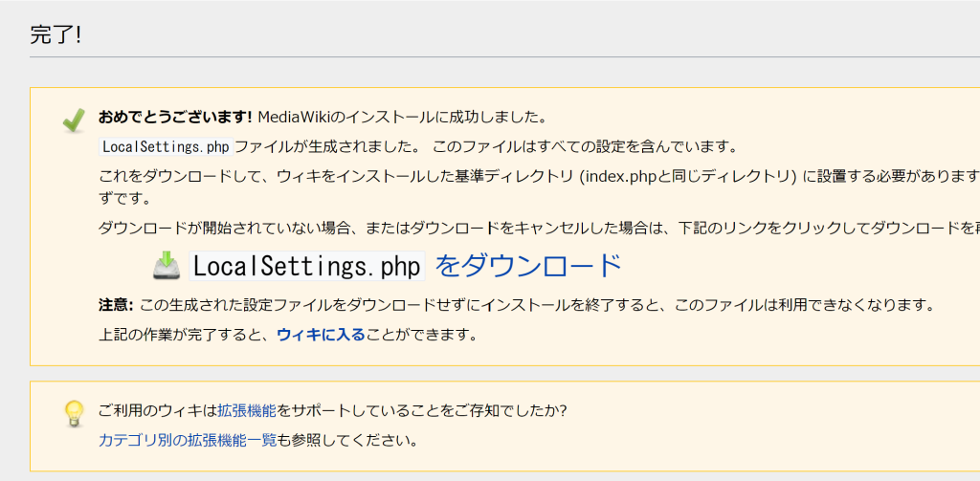Open the 拡張機能 extensions link
The width and height of the screenshot is (980, 481).
247,411
